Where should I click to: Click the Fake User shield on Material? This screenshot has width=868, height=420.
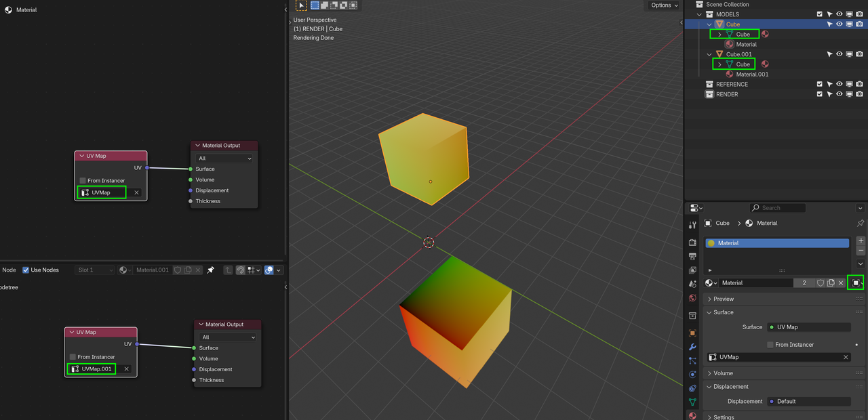(x=822, y=282)
